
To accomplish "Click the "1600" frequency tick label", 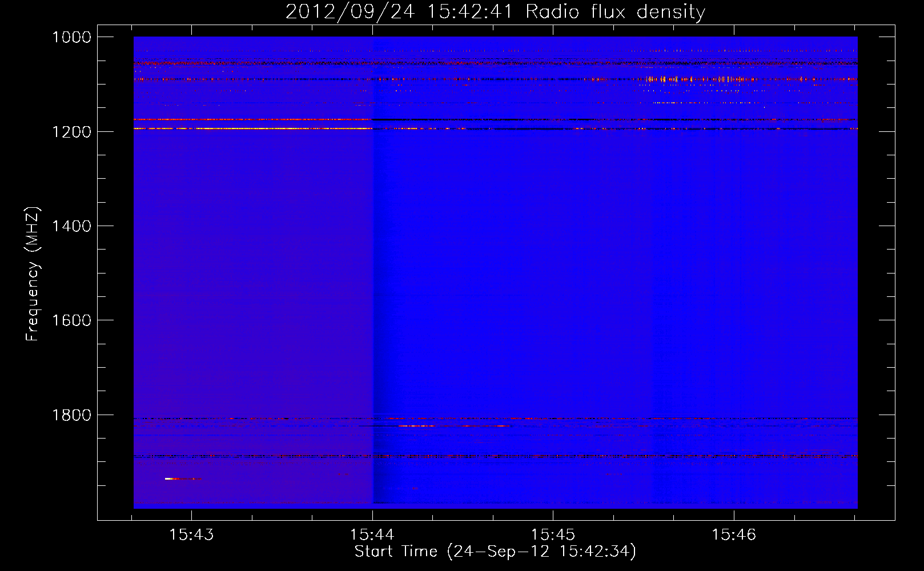I will (x=72, y=320).
